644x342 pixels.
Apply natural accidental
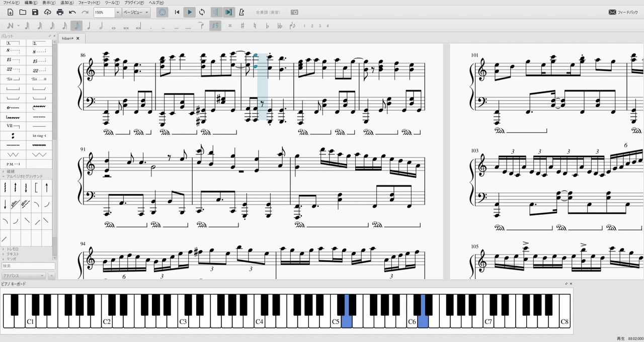255,26
